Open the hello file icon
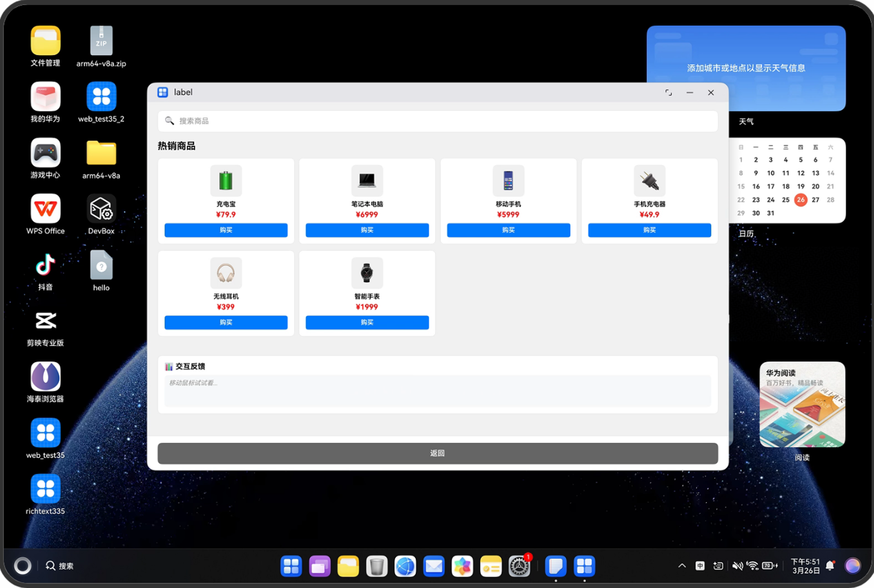The width and height of the screenshot is (874, 588). point(101,265)
